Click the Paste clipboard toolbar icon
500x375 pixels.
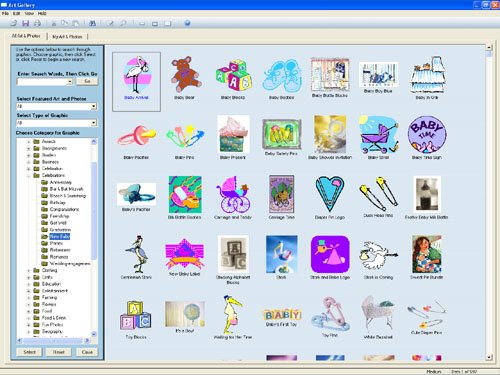pos(76,23)
